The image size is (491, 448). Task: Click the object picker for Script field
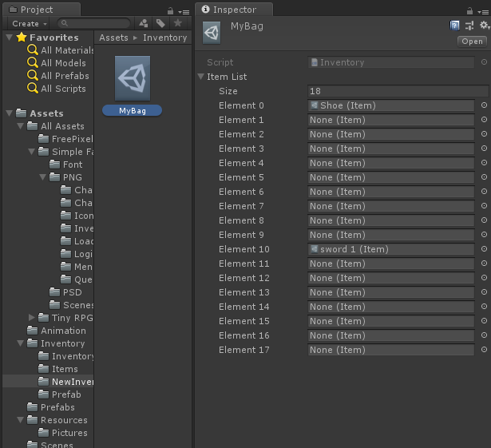click(x=484, y=62)
